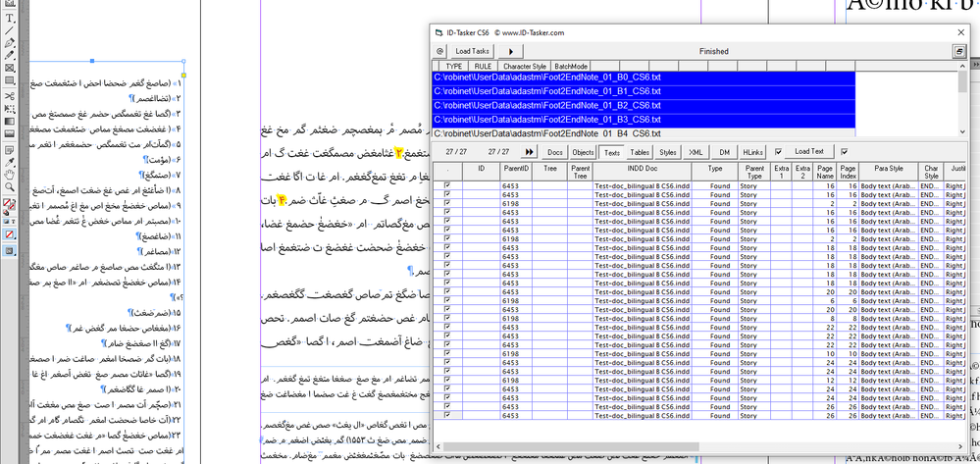Switch to the HLinks tab
Image resolution: width=980 pixels, height=464 pixels.
753,152
